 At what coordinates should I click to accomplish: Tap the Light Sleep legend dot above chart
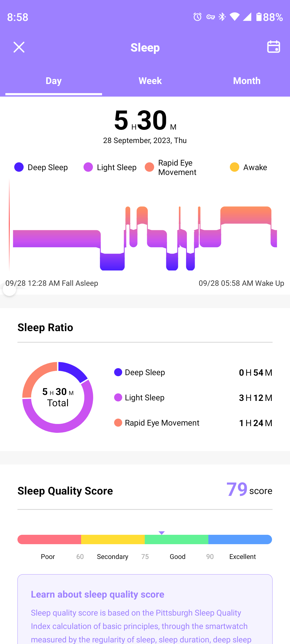88,167
